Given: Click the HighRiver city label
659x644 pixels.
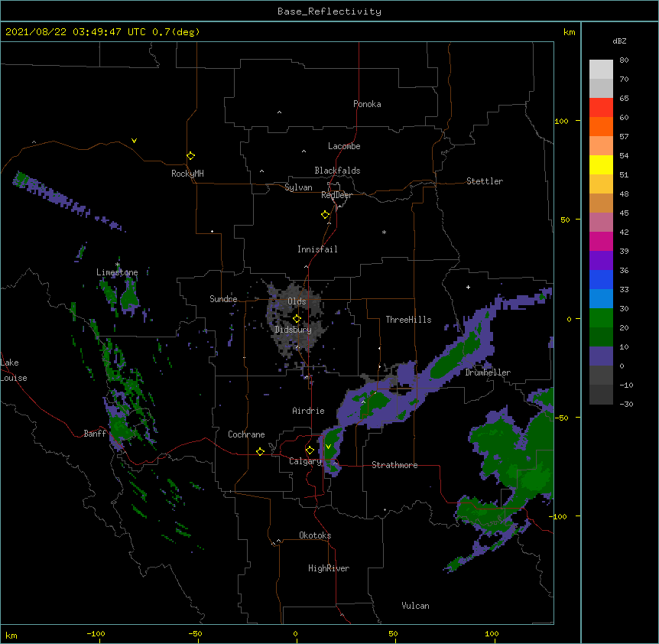Looking at the screenshot, I should pos(329,568).
